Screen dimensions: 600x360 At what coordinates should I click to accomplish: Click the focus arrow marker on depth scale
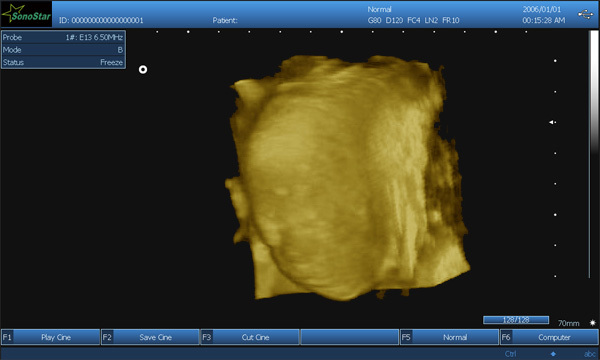pos(552,122)
